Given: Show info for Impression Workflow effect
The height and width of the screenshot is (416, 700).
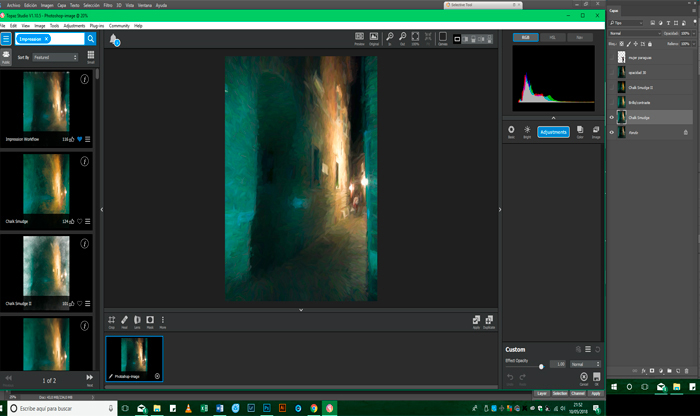Looking at the screenshot, I should (85, 79).
